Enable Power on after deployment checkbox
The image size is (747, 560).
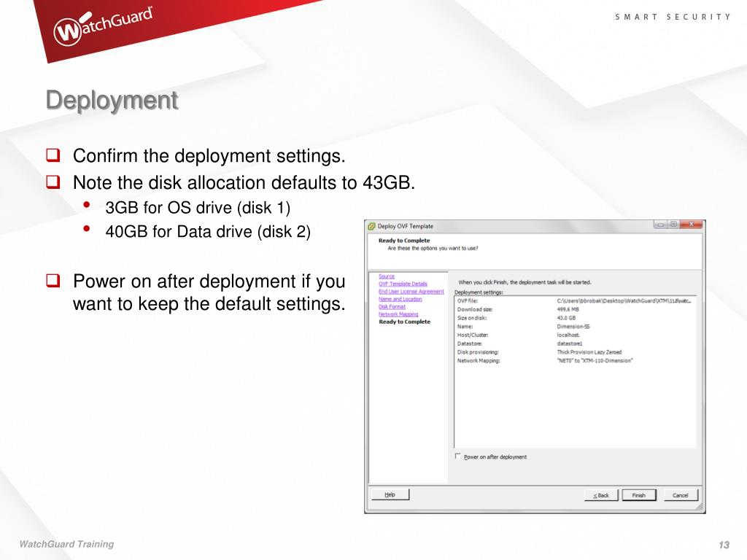[x=458, y=456]
